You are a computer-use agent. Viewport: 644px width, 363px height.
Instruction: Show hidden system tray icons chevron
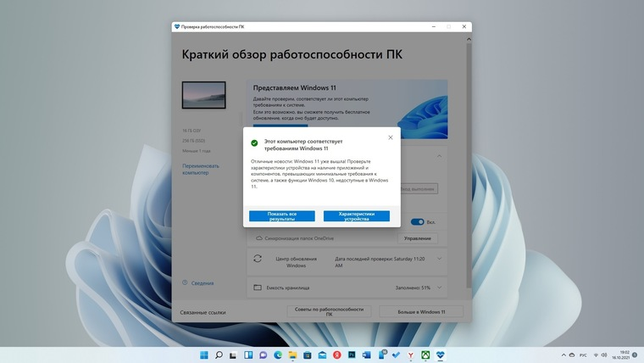click(x=564, y=354)
